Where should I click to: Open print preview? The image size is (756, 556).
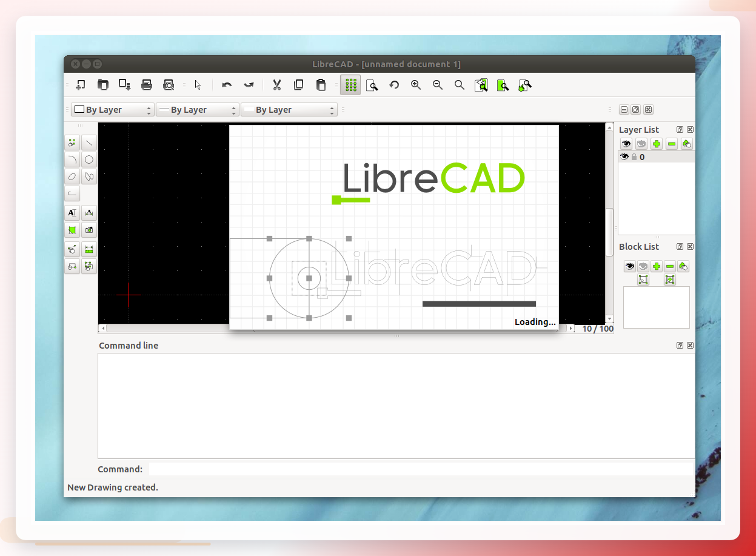coord(169,85)
